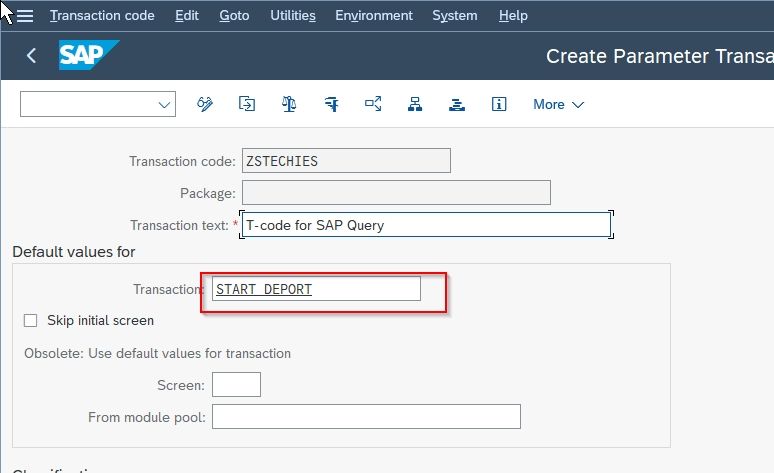Open the command field dropdown arrow
This screenshot has height=473, width=774.
tap(164, 105)
